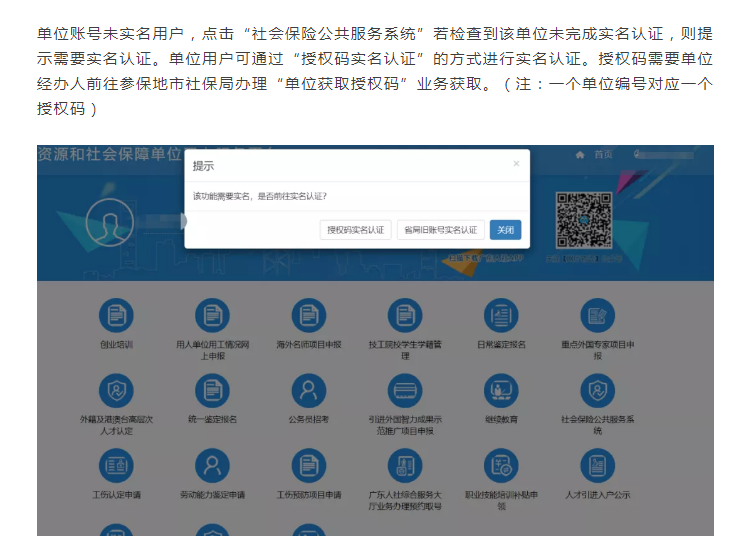This screenshot has height=557, width=740.
Task: Open the 首页 home tab
Action: tap(595, 155)
